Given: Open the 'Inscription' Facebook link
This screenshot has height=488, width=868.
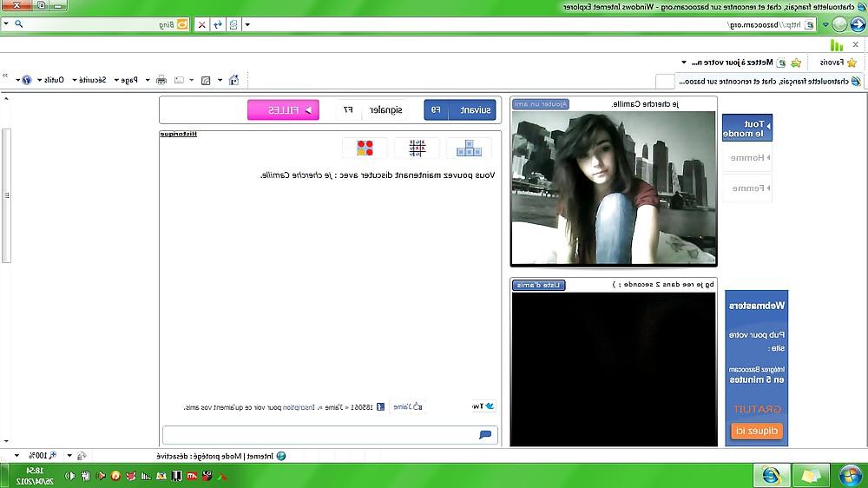Looking at the screenshot, I should (299, 407).
